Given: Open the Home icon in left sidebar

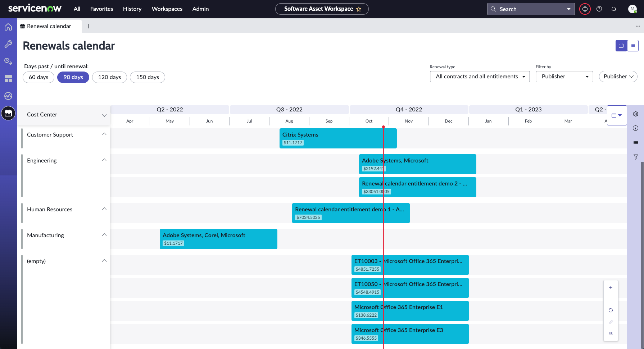Looking at the screenshot, I should click(x=8, y=27).
